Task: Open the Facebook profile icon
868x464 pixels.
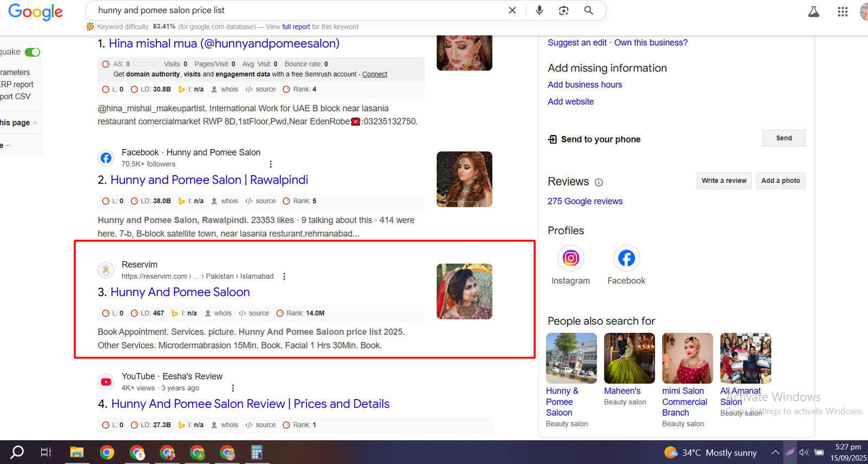Action: click(626, 258)
